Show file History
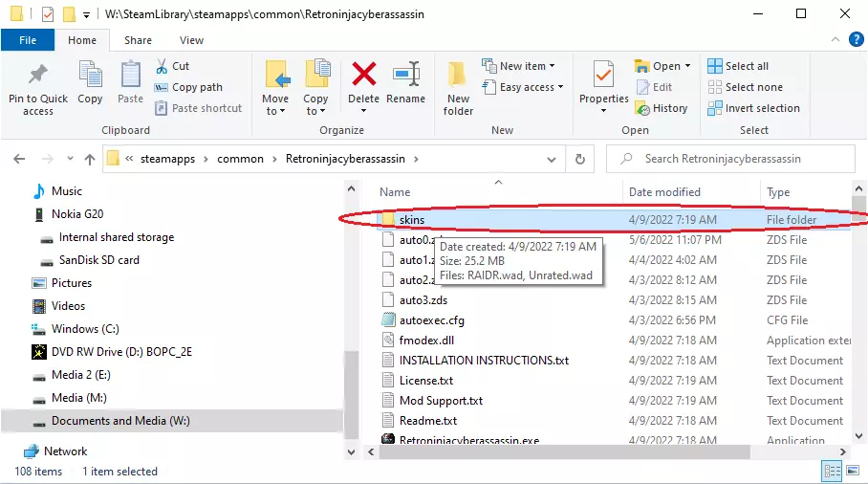Image resolution: width=868 pixels, height=484 pixels. point(662,108)
